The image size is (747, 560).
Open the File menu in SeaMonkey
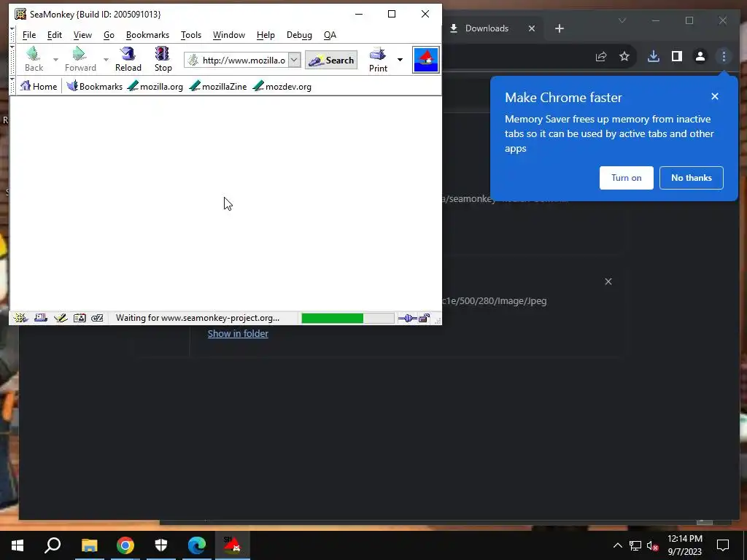(29, 35)
